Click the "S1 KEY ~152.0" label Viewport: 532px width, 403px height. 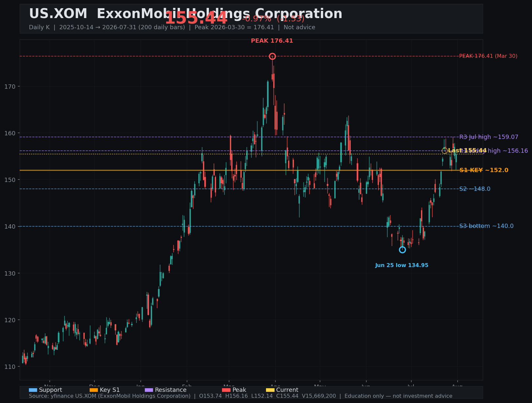pos(484,170)
